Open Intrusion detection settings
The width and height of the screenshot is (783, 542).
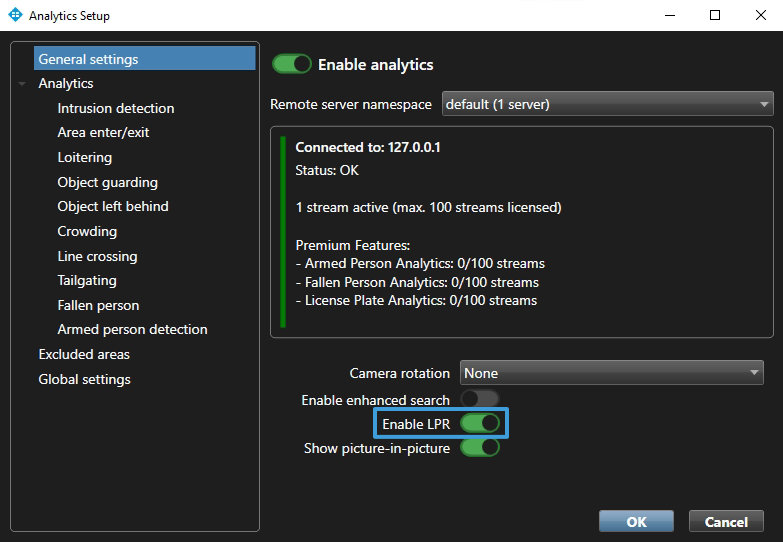[116, 108]
